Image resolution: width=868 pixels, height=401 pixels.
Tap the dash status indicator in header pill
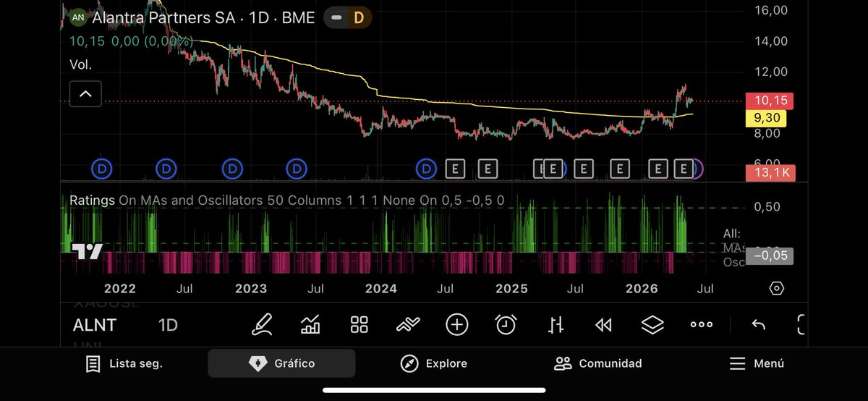point(336,17)
